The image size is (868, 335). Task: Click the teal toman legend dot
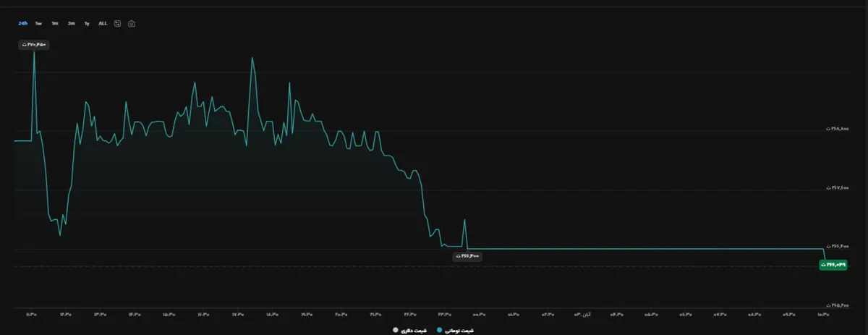[440, 329]
